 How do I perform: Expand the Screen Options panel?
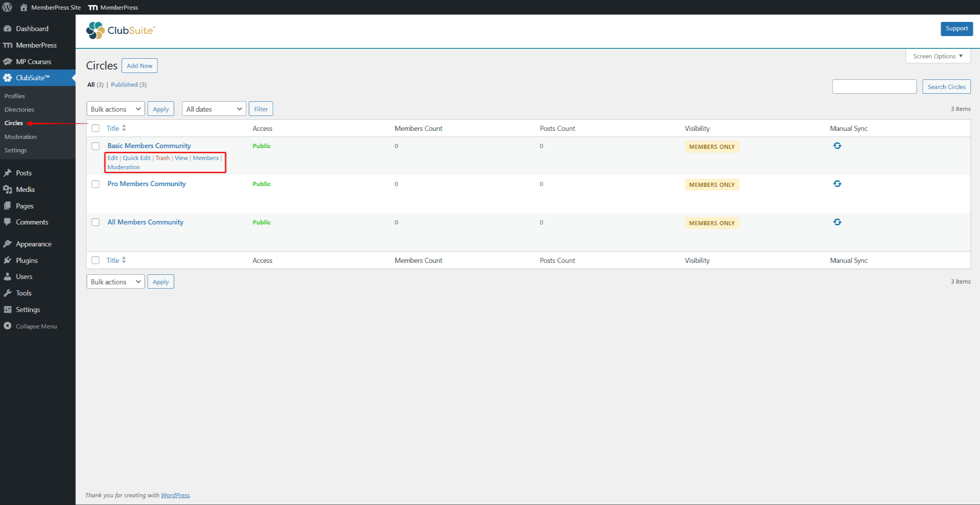tap(937, 56)
